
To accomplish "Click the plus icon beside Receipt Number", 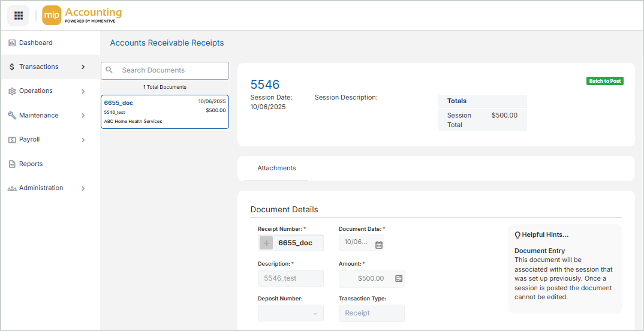I will pyautogui.click(x=266, y=243).
